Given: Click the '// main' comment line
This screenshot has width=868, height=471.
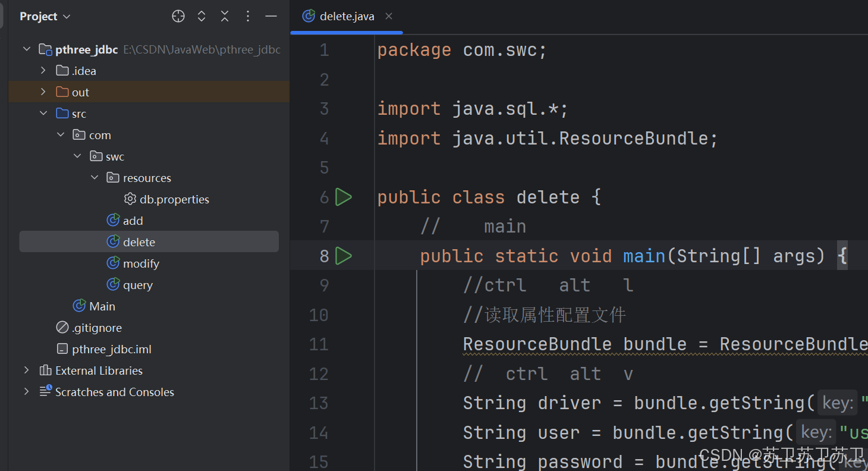Looking at the screenshot, I should click(x=473, y=227).
